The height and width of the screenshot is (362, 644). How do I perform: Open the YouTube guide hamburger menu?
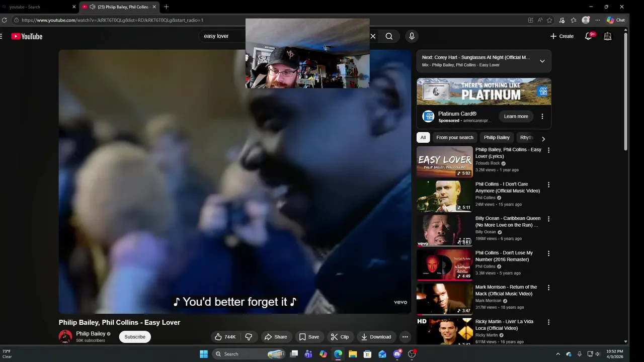2,36
